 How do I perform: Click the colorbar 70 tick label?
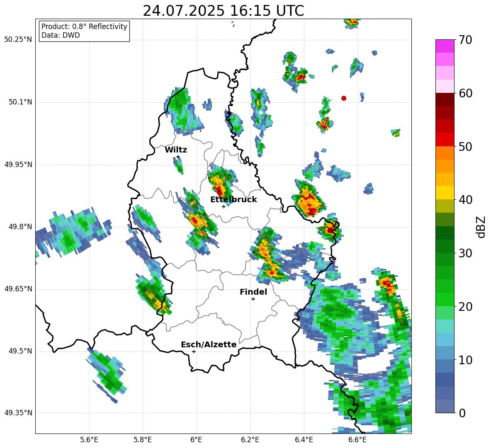tap(465, 40)
